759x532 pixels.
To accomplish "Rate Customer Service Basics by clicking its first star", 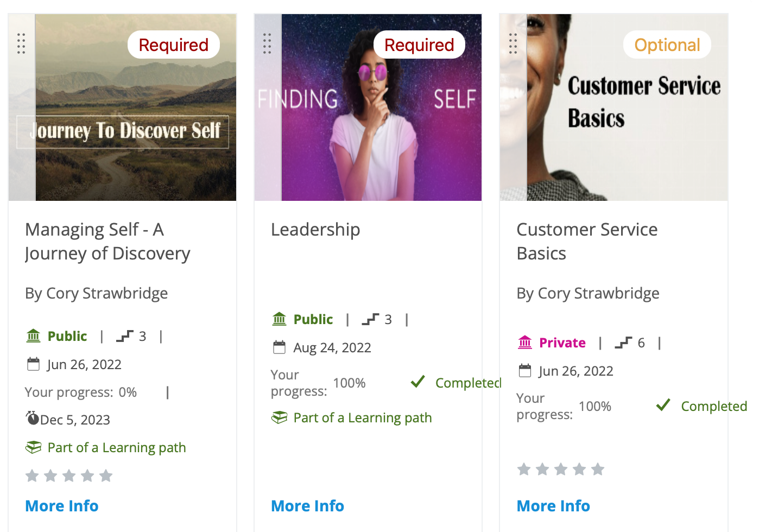I will (x=524, y=468).
